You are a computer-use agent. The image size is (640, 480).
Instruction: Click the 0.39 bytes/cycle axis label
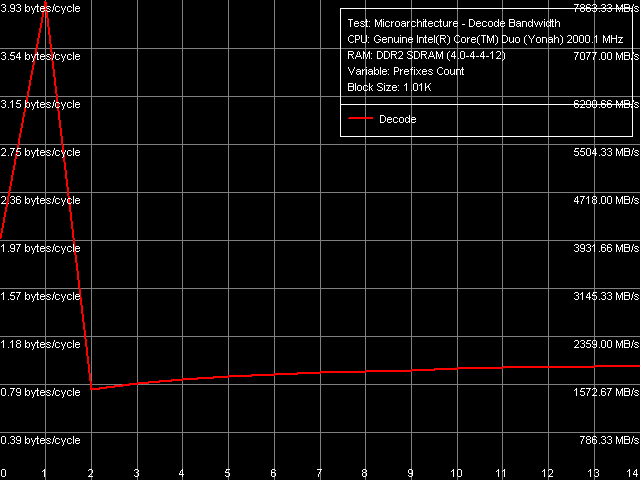click(40, 440)
